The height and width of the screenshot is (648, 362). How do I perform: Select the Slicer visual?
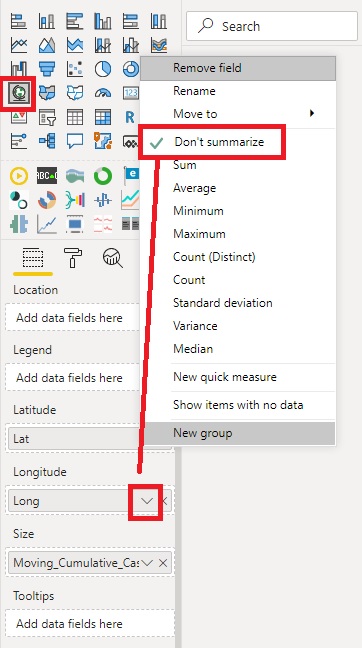tap(47, 117)
